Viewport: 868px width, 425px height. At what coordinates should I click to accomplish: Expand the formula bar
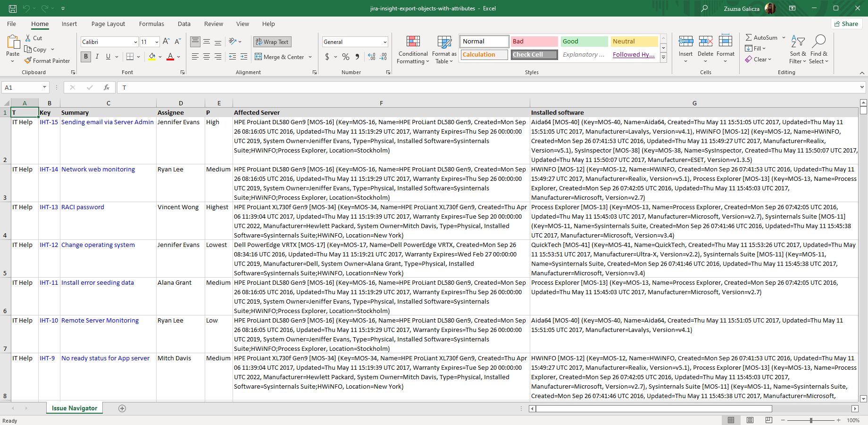[862, 87]
